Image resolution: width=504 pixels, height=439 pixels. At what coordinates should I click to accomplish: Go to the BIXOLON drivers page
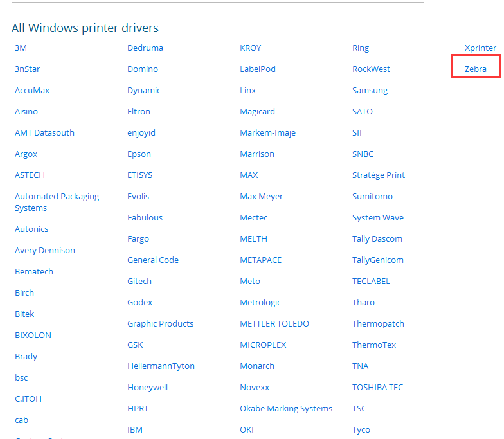point(33,335)
